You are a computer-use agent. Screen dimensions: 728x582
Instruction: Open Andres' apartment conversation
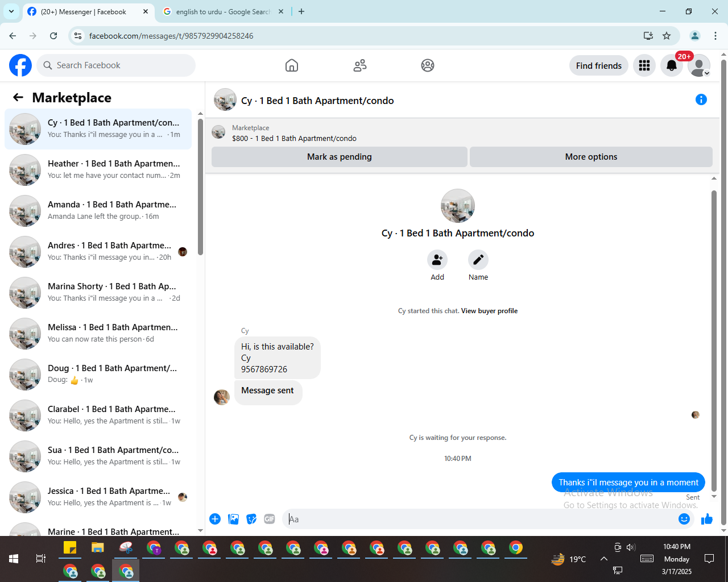(x=98, y=252)
